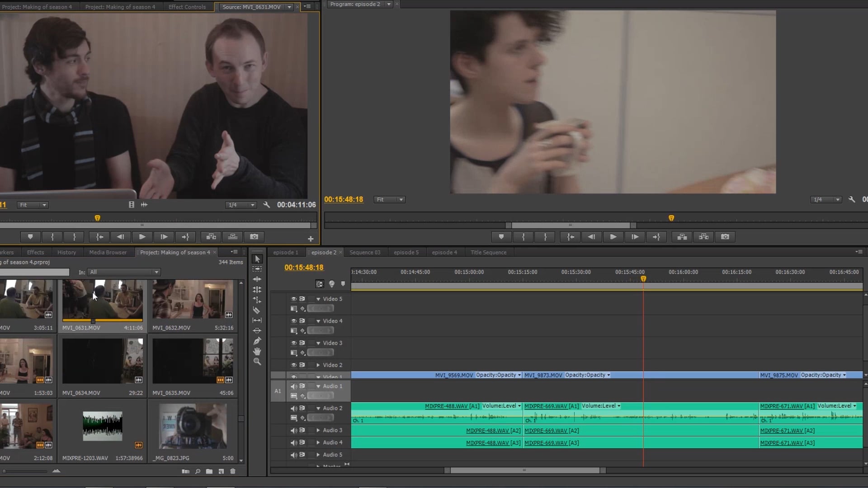Select the Pen tool in tools panel
Image resolution: width=868 pixels, height=488 pixels.
pos(257,341)
